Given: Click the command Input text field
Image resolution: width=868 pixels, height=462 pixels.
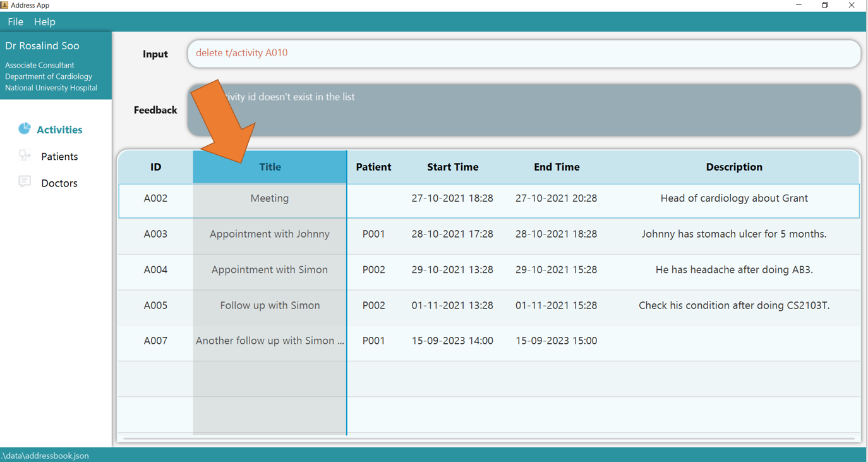Looking at the screenshot, I should tap(523, 53).
